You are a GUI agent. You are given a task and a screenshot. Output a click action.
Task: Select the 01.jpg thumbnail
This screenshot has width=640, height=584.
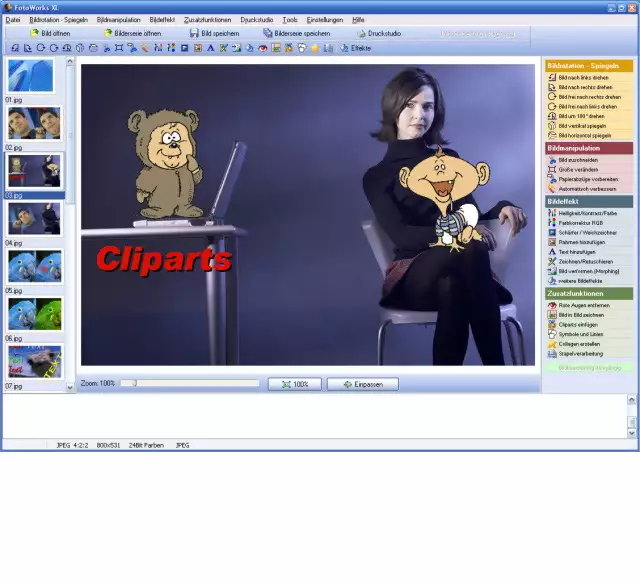(x=30, y=76)
